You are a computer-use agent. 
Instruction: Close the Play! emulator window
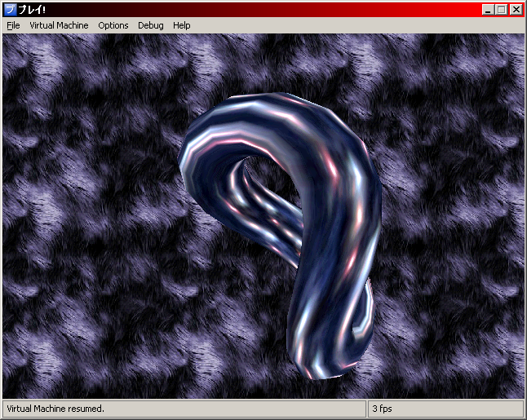click(x=516, y=10)
